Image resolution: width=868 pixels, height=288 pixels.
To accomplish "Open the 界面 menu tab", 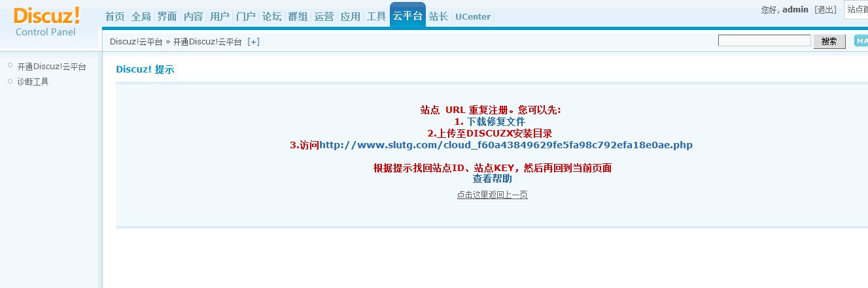I will [x=167, y=16].
